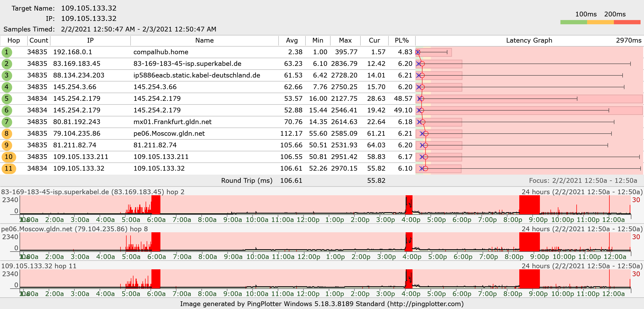The image size is (644, 309).
Task: Click IP cell 80.81.192.243
Action: [77, 122]
